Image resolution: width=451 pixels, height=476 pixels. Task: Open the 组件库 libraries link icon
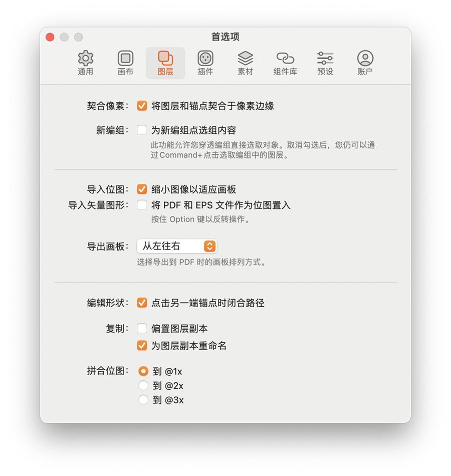point(285,63)
